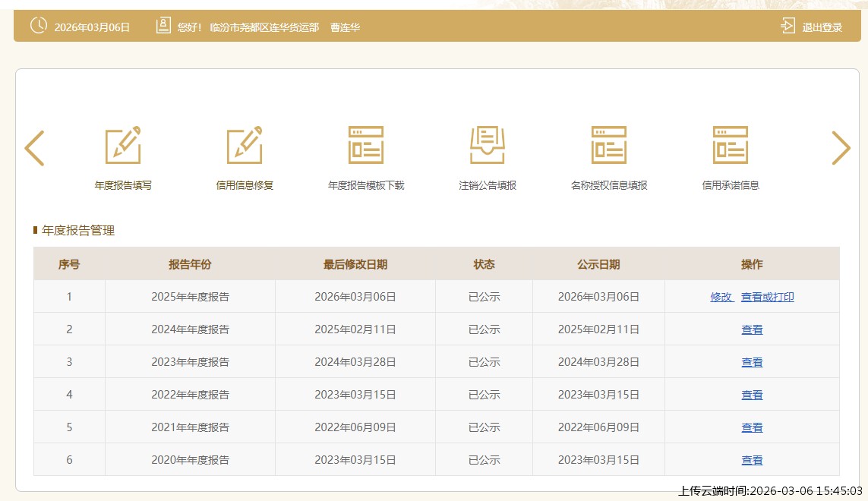Open the 年度报告管理 section header

(77, 230)
